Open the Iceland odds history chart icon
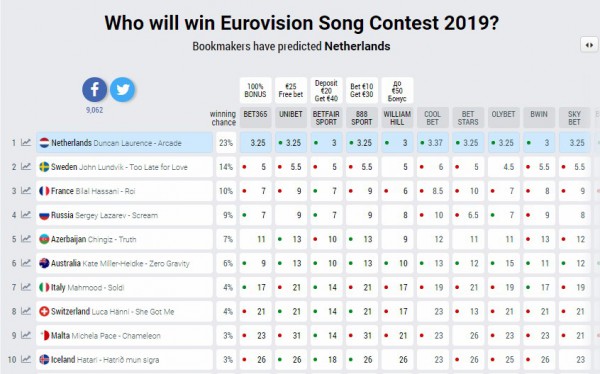Image resolution: width=600 pixels, height=374 pixels. (26, 360)
